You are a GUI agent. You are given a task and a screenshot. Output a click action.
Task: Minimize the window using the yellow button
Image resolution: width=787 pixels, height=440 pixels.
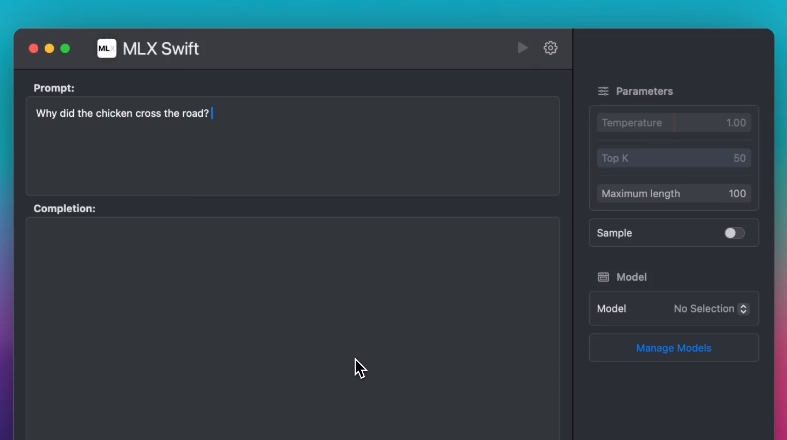pyautogui.click(x=50, y=48)
